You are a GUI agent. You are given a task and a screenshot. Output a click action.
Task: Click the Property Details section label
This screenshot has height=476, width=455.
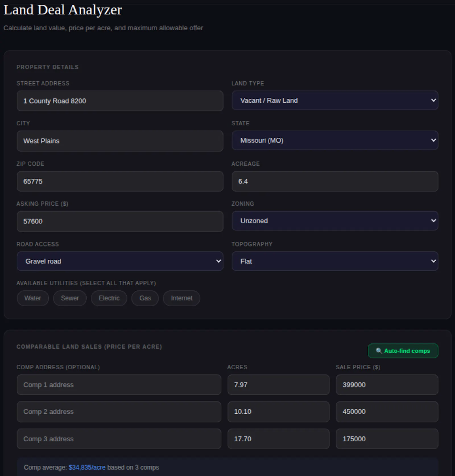tap(47, 67)
